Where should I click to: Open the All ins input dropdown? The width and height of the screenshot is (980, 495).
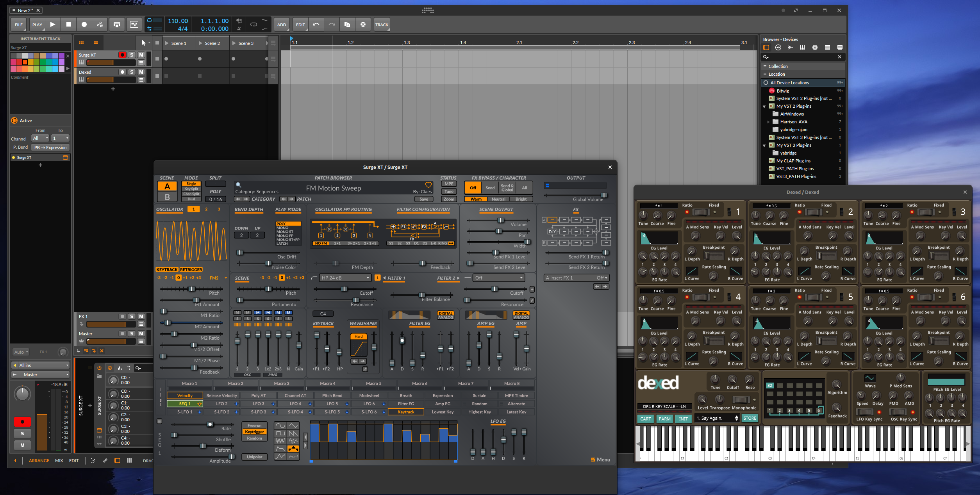pos(41,365)
